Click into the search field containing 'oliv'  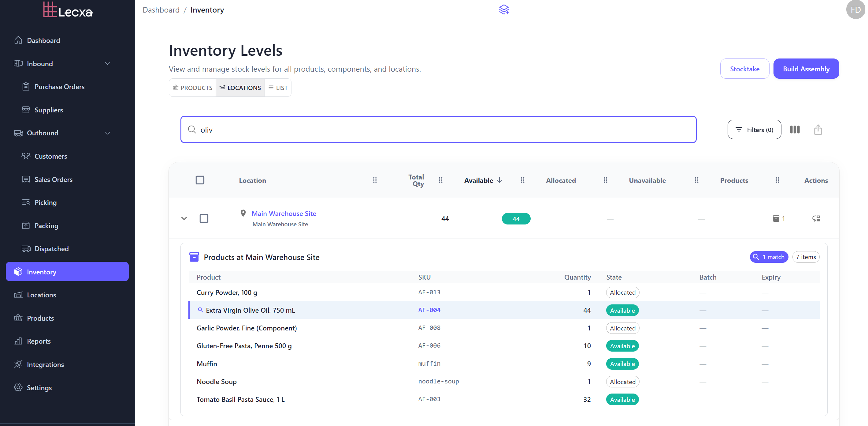coord(438,130)
